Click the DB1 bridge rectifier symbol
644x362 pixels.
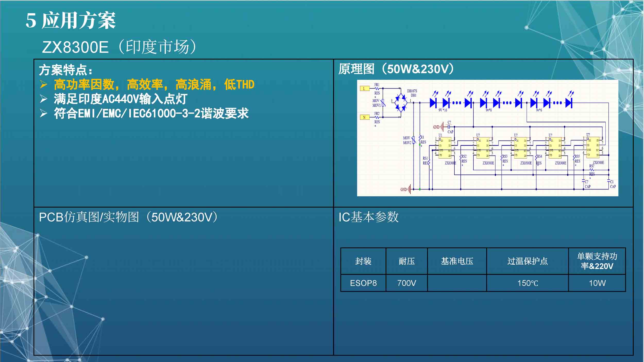401,103
